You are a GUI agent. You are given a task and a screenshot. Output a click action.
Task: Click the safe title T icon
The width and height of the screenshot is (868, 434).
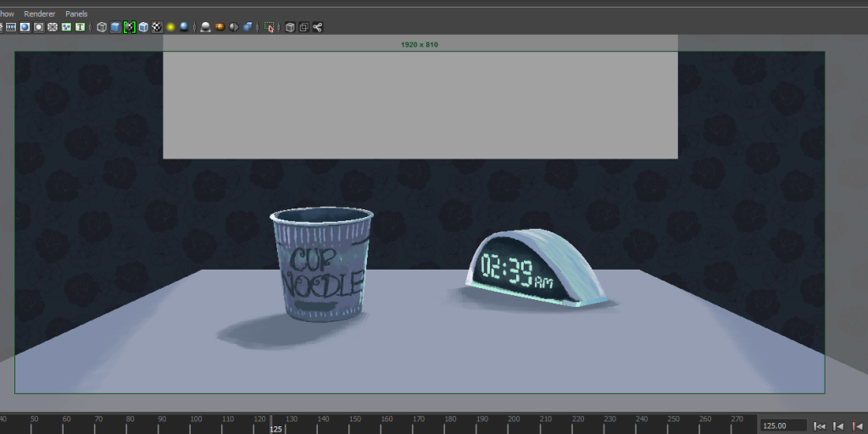(80, 27)
